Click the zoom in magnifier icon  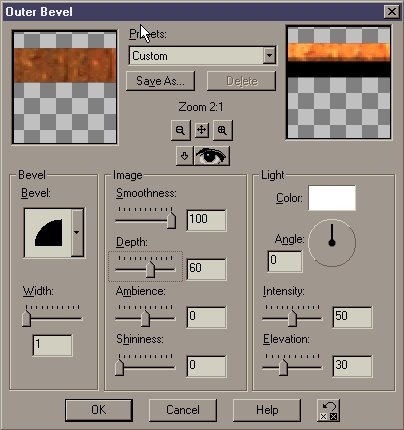pos(223,130)
